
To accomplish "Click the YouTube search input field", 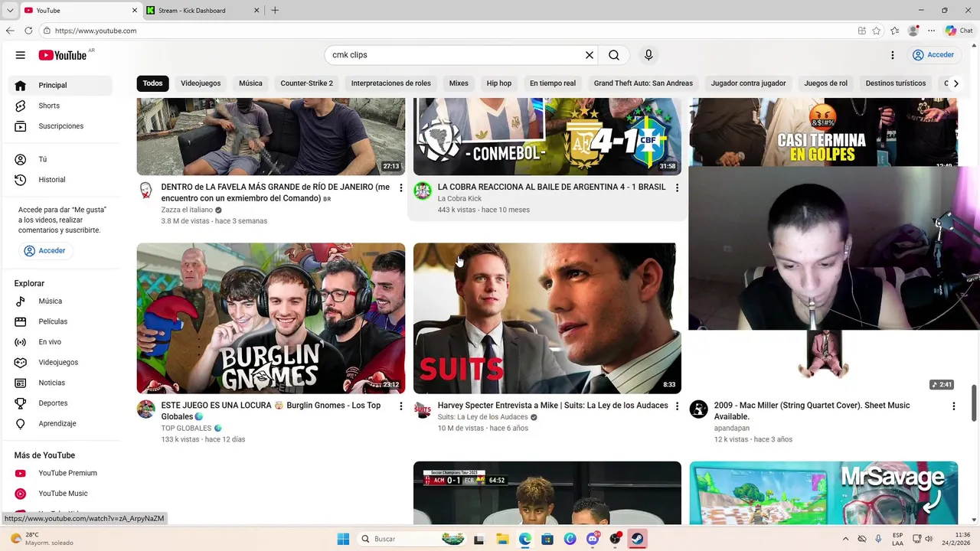I will click(x=456, y=55).
